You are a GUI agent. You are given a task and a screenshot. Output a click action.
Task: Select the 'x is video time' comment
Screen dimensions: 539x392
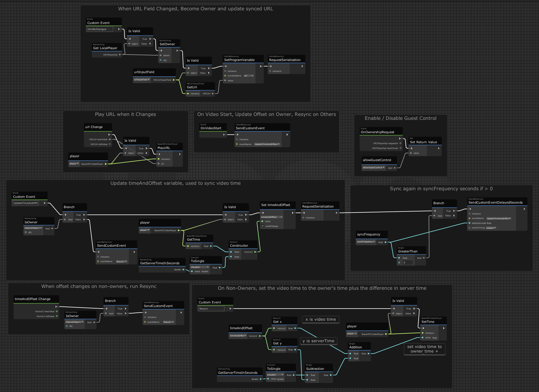coord(320,319)
